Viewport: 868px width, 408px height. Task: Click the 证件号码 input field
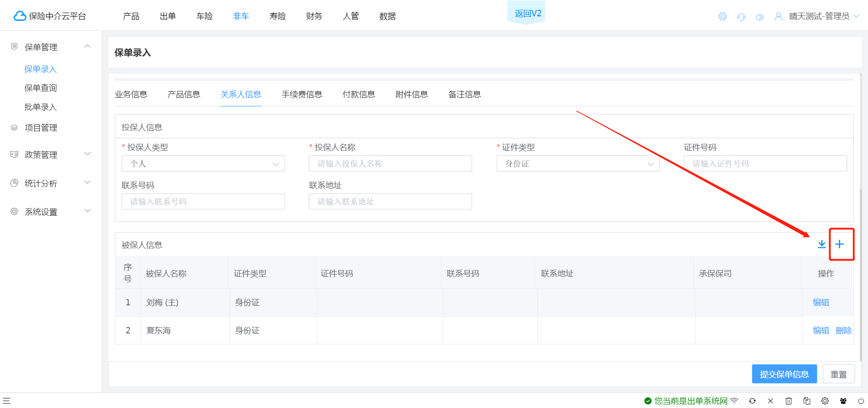pos(765,164)
